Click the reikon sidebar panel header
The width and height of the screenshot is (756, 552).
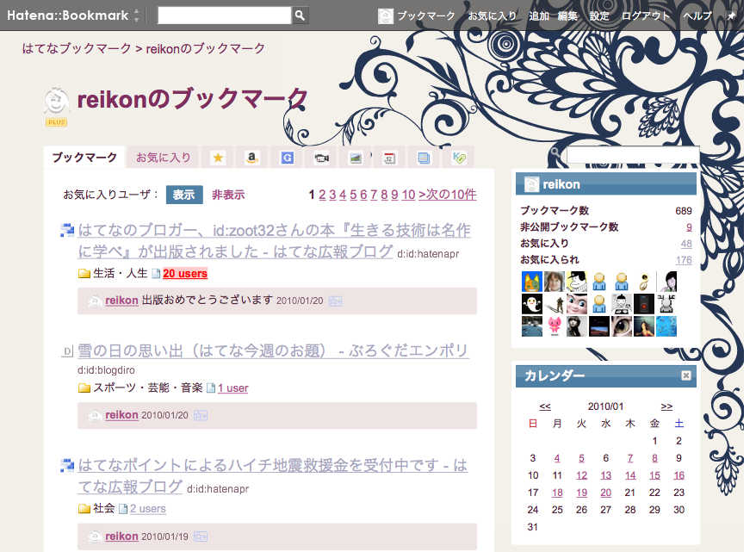(x=606, y=184)
